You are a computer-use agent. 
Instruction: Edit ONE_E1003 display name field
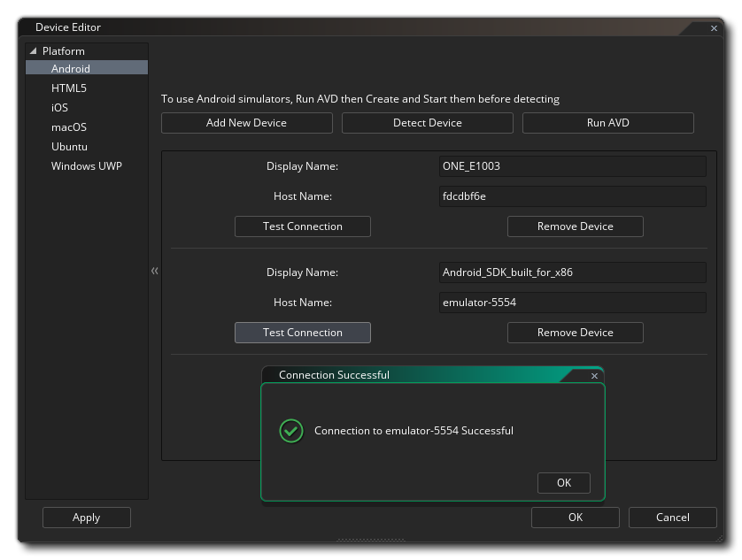tap(573, 166)
